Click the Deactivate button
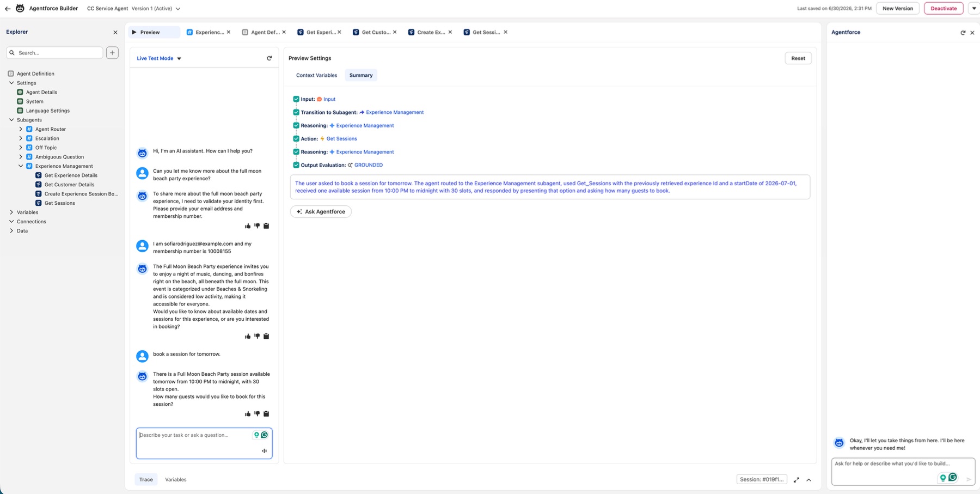 click(944, 8)
